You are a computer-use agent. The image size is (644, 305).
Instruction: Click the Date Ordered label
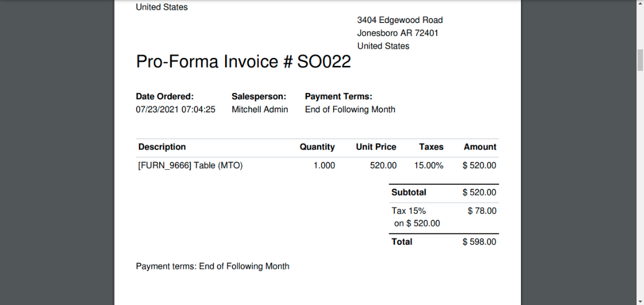(165, 97)
